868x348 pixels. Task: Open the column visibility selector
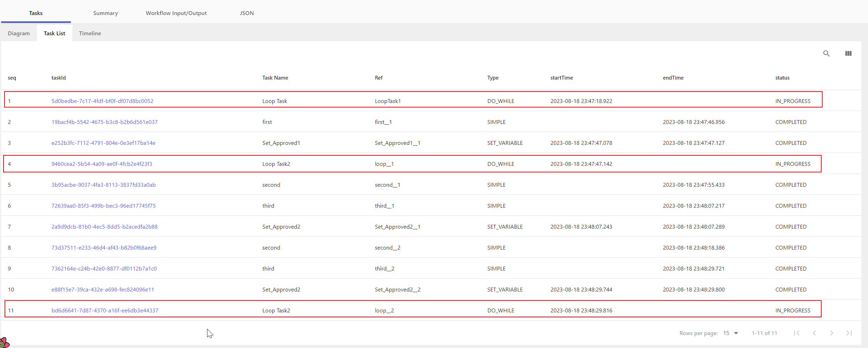tap(848, 53)
